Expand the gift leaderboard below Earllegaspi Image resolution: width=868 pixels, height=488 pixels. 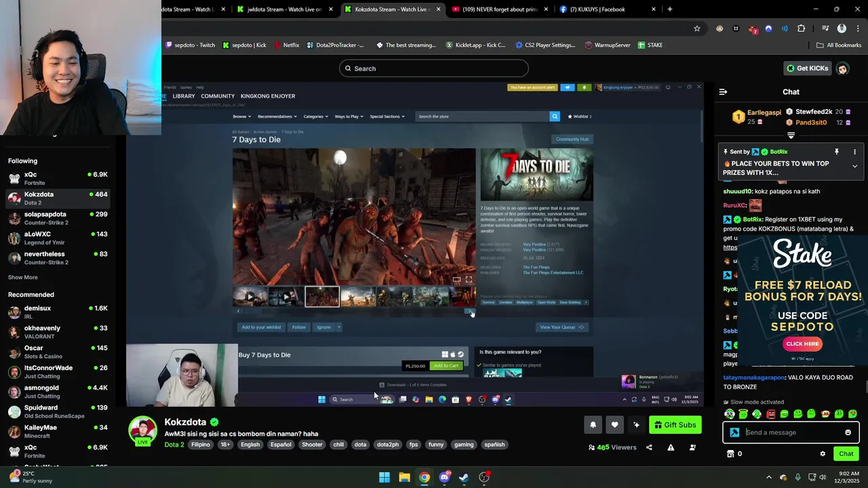click(x=791, y=136)
